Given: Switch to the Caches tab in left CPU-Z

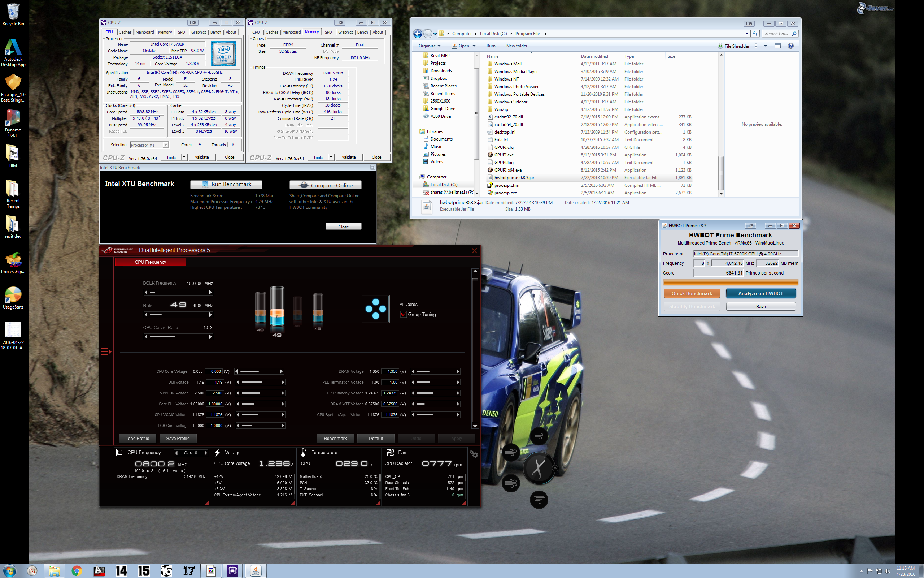Looking at the screenshot, I should pos(125,32).
